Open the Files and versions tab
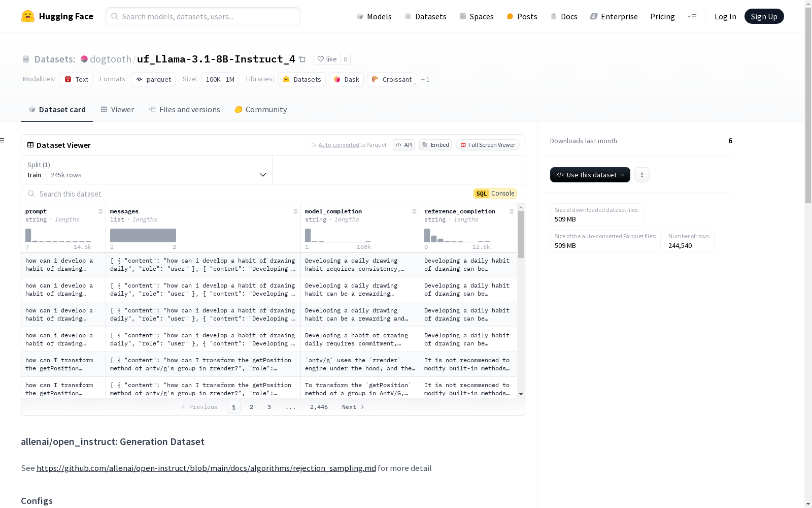 184,109
